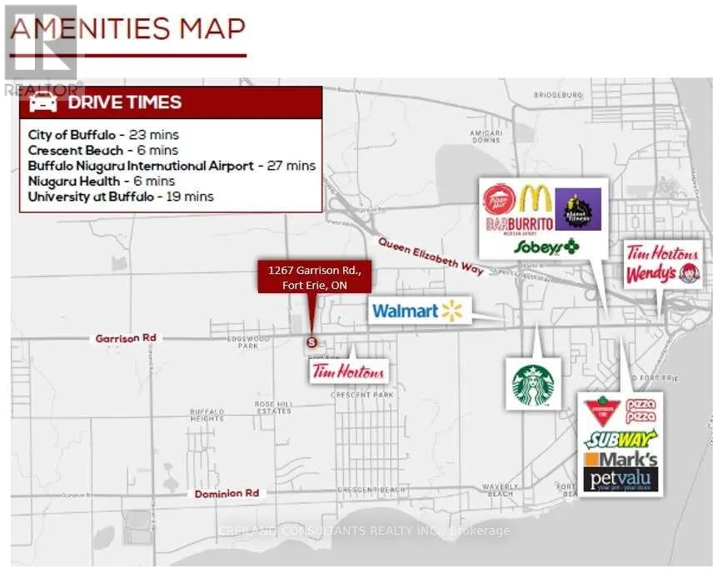Open the 1267 Garrison Rd address callout
This screenshot has height=579, width=728.
315,277
